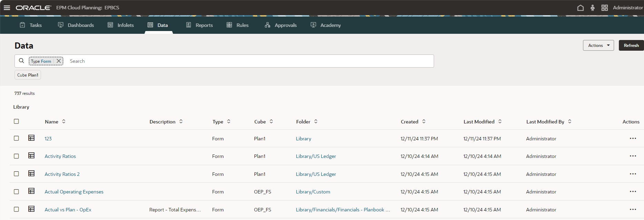Sort by Description column arrows
This screenshot has width=644, height=220.
181,121
